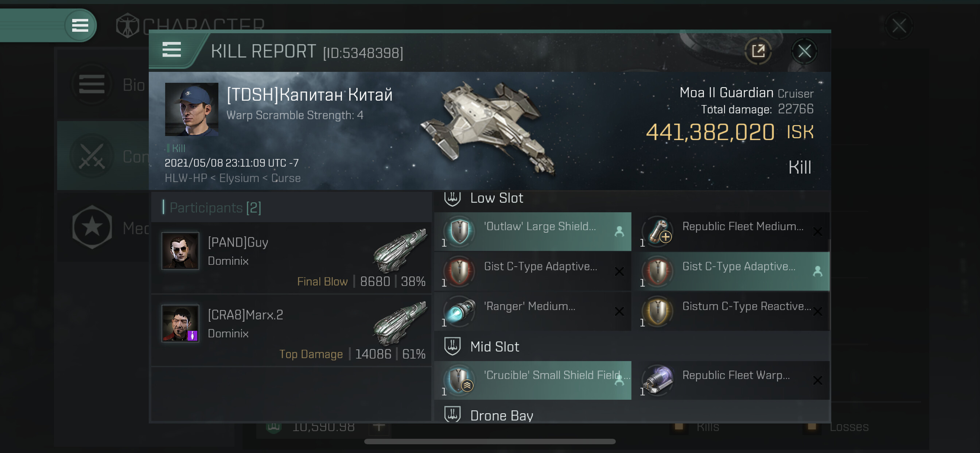
Task: Click the share kill report icon
Action: (x=758, y=51)
